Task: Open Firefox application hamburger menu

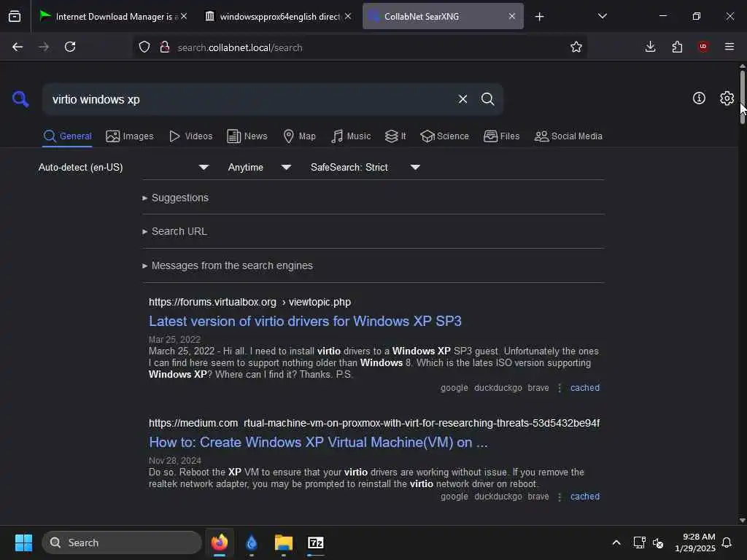Action: (x=729, y=47)
